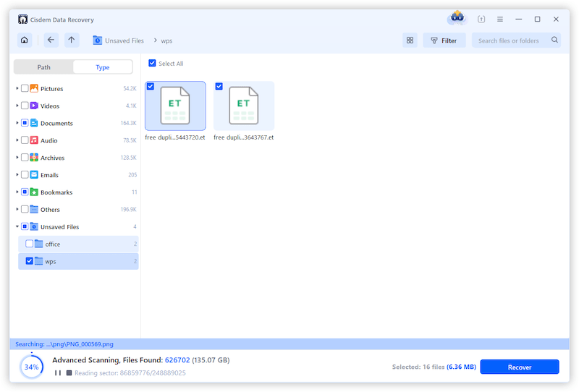
Task: Toggle the Documents category checkbox
Action: (25, 123)
